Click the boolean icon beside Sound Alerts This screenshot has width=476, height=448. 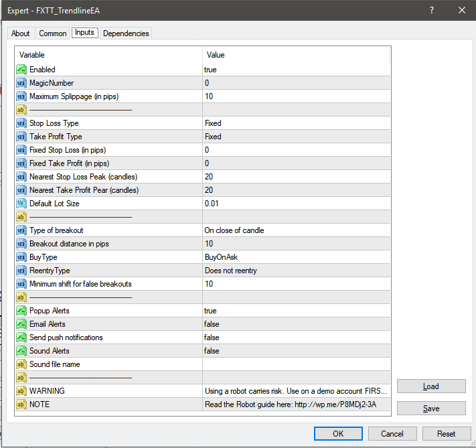[21, 350]
